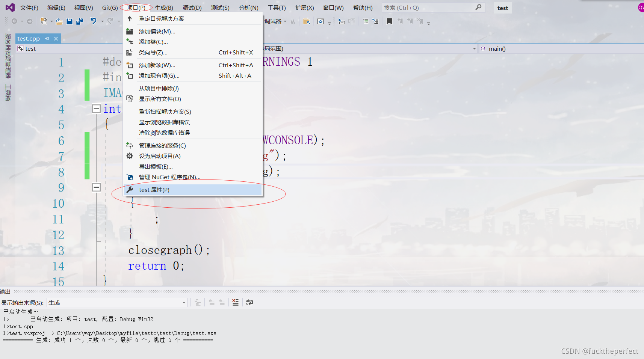
Task: Collapse the code block at line 9
Action: (96, 187)
